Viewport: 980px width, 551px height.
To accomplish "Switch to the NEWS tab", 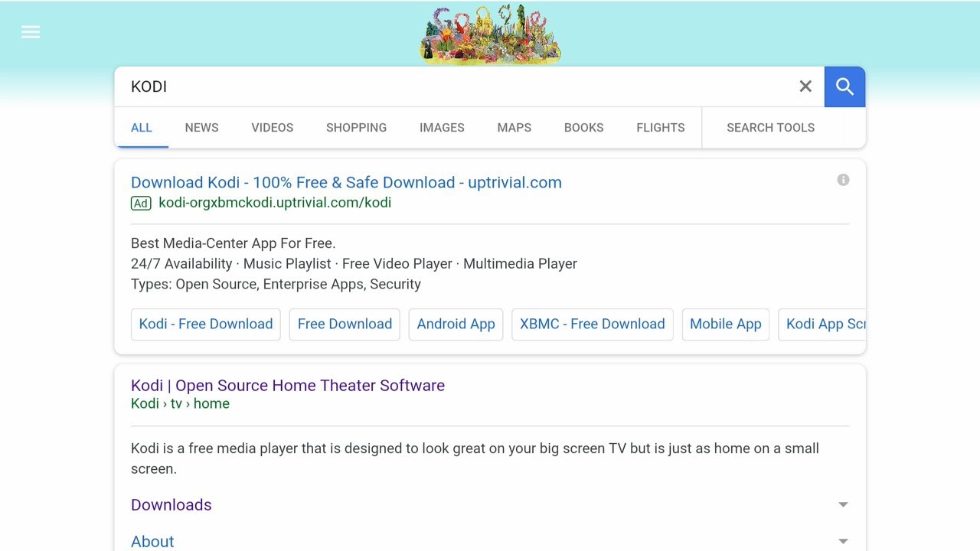I will click(201, 128).
